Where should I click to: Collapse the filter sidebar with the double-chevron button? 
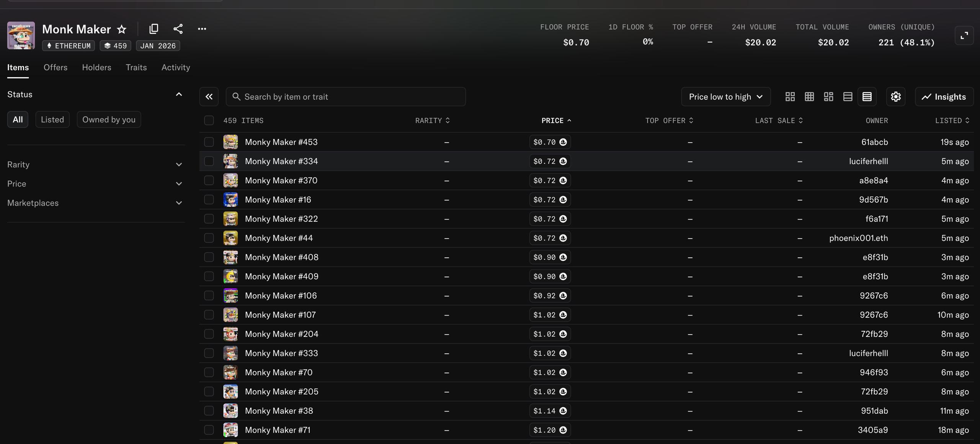pyautogui.click(x=209, y=97)
